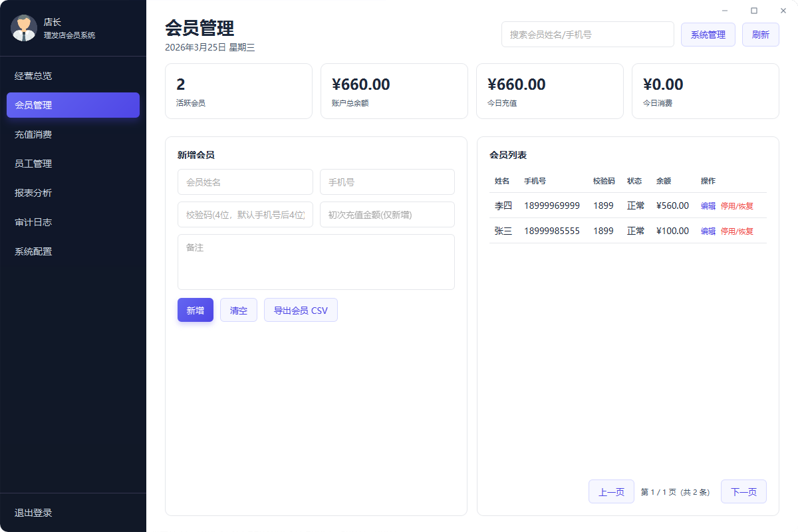Go to next page with 下一页
798x532 pixels.
coord(743,491)
